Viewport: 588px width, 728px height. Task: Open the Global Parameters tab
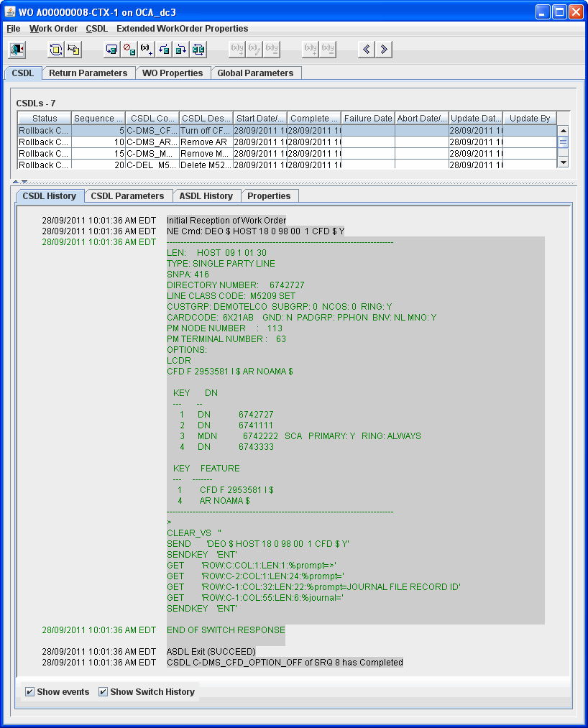(255, 73)
